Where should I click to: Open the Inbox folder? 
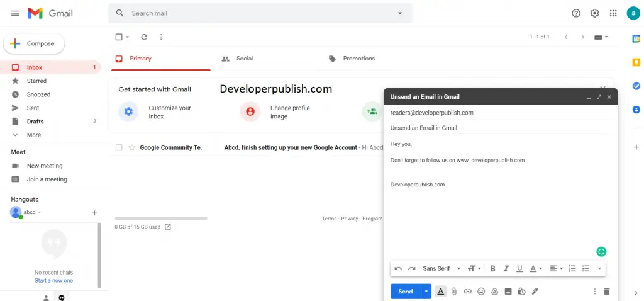[51, 67]
